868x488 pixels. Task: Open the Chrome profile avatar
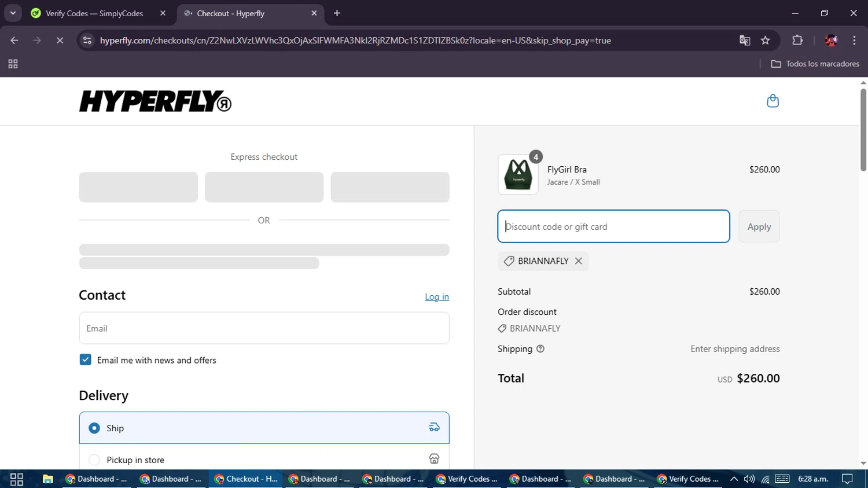(831, 41)
